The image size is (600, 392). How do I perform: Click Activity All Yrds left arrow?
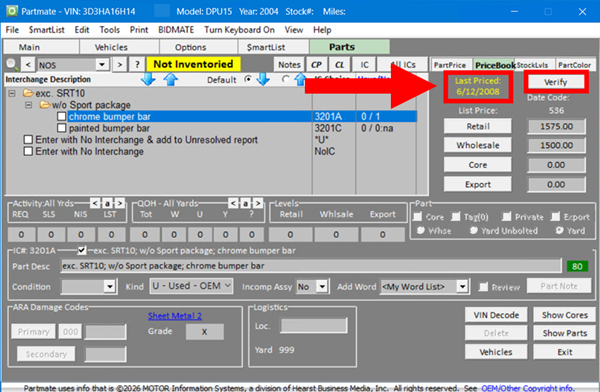(95, 203)
